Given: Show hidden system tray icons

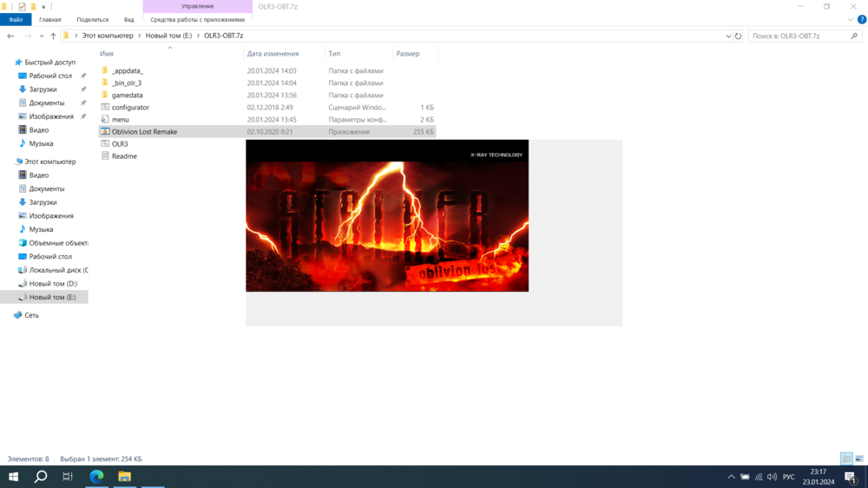Looking at the screenshot, I should pyautogui.click(x=731, y=477).
